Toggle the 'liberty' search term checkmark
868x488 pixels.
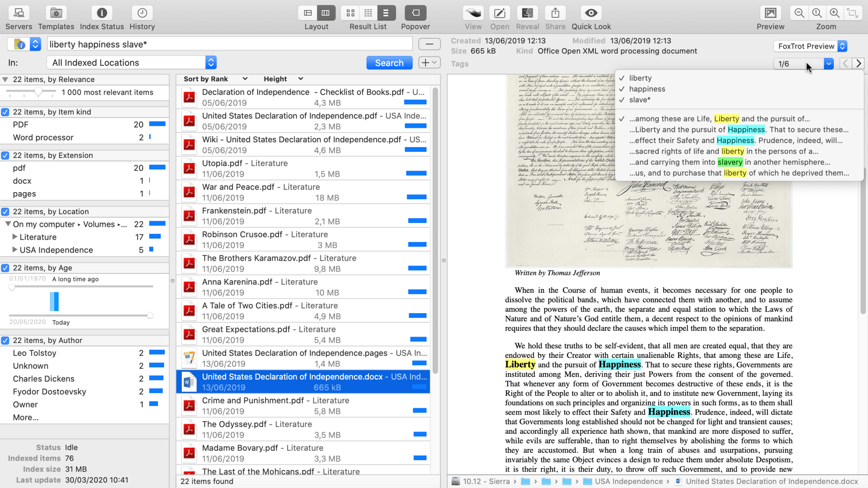tap(622, 78)
